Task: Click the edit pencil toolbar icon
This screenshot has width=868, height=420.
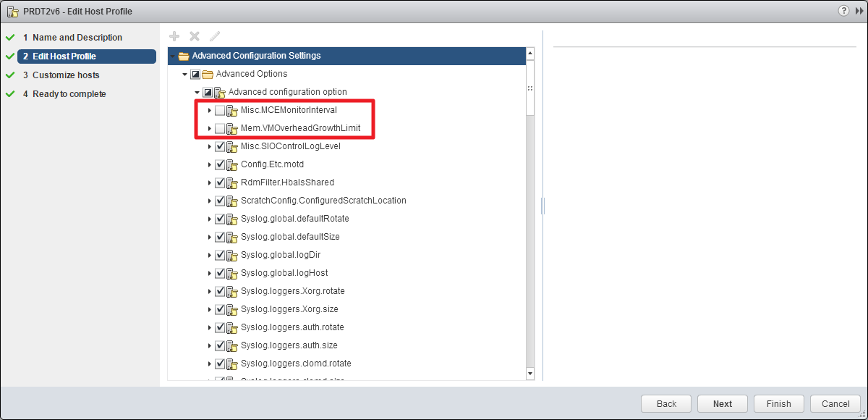Action: [x=214, y=36]
